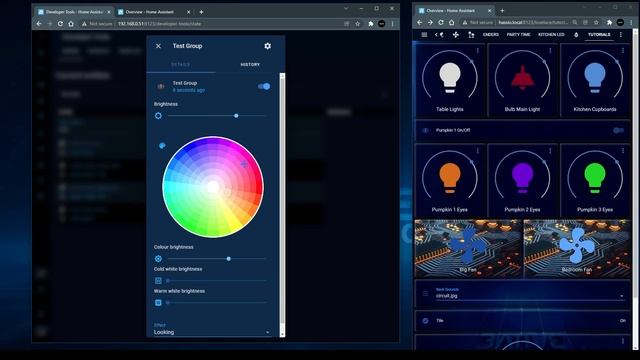Click the Cold white brightness icon
The image size is (640, 360).
pyautogui.click(x=158, y=281)
